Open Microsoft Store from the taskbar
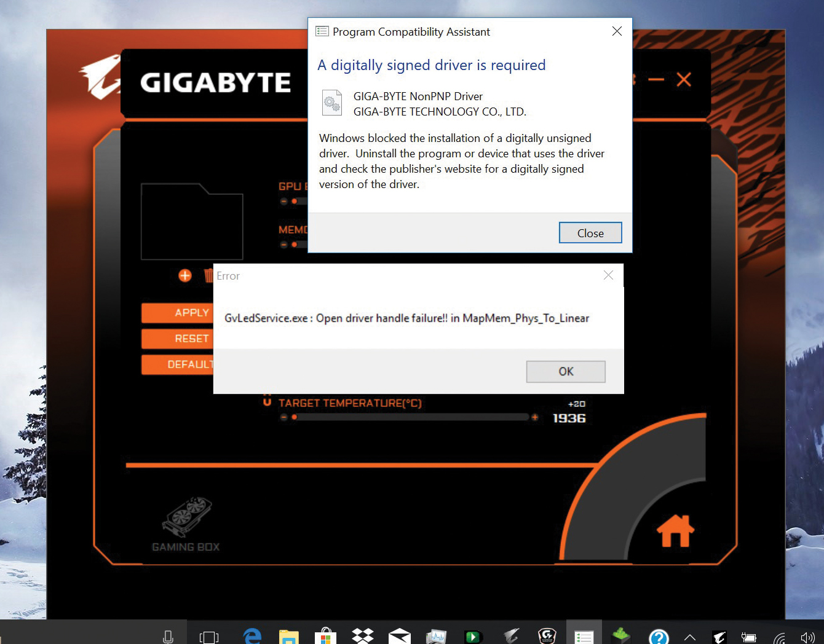The width and height of the screenshot is (824, 644). (x=325, y=637)
